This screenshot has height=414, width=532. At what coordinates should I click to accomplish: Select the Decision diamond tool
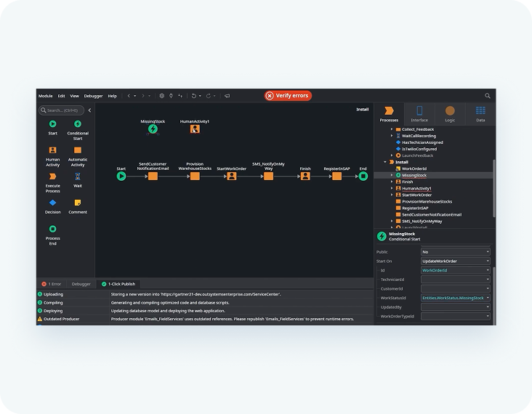(53, 203)
